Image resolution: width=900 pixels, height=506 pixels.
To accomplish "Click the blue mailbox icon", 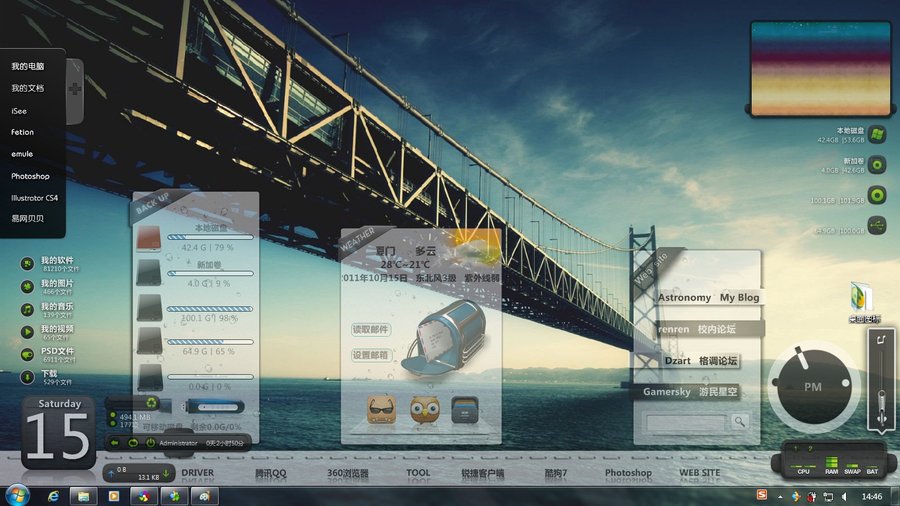I will (445, 338).
